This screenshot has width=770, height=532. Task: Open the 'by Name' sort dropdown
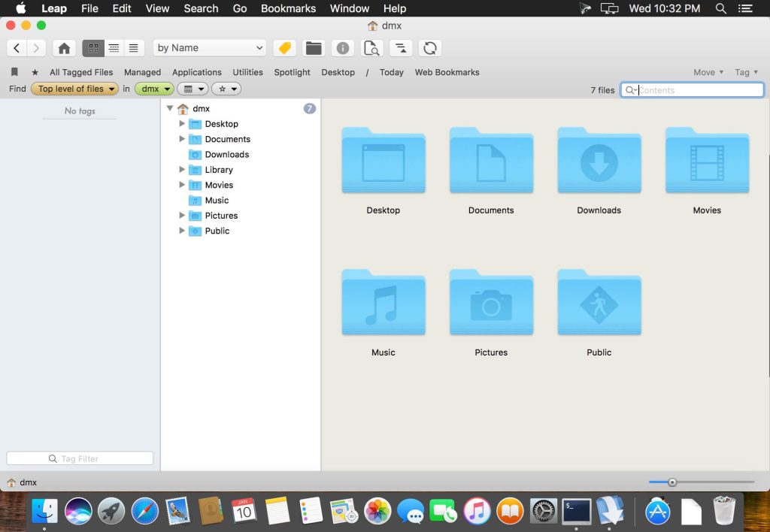210,48
